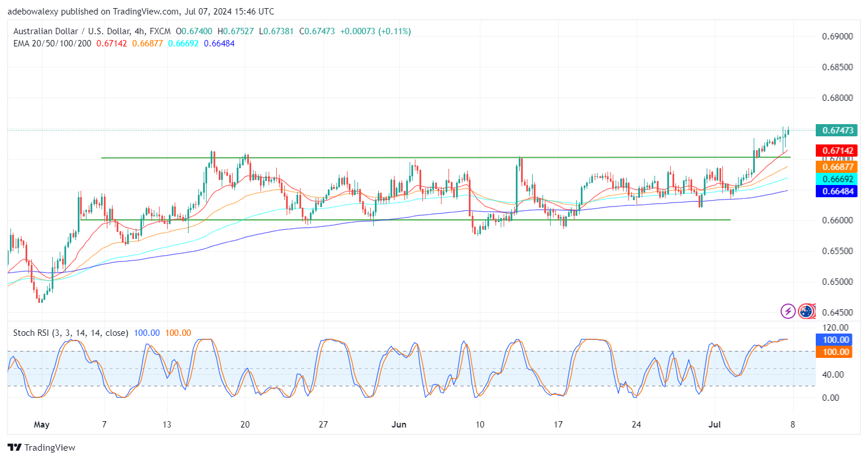Click the blue 100.00 Stoch RSI axis tag

[833, 340]
